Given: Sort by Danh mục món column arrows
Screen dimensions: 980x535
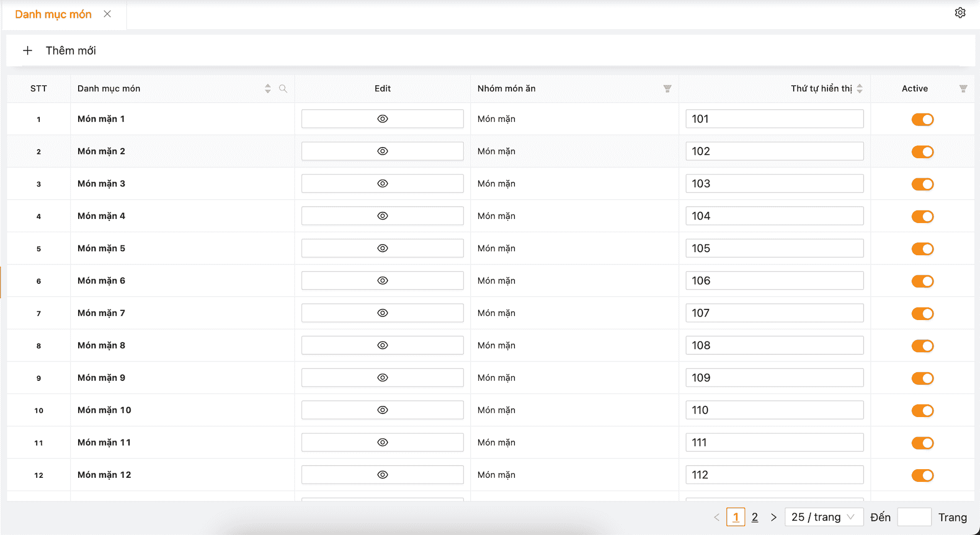Looking at the screenshot, I should (x=268, y=88).
